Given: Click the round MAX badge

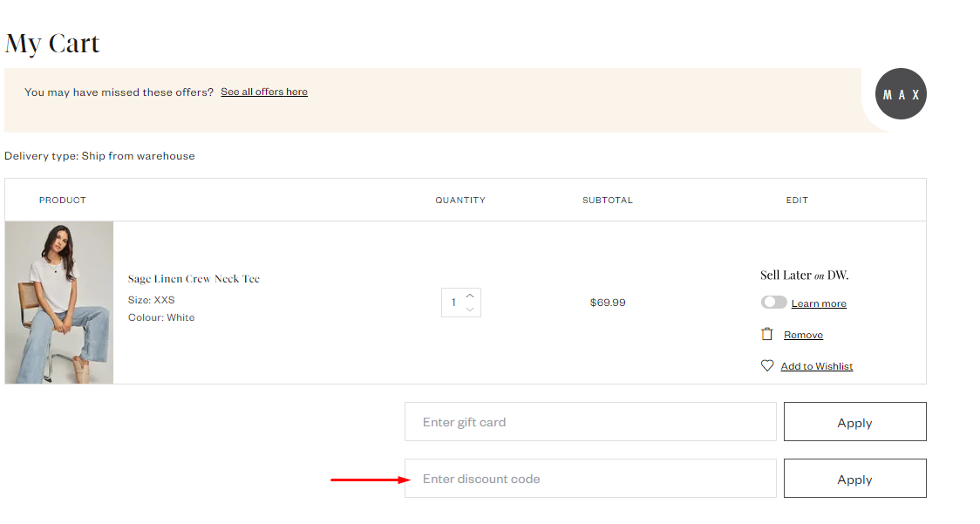Looking at the screenshot, I should point(901,94).
